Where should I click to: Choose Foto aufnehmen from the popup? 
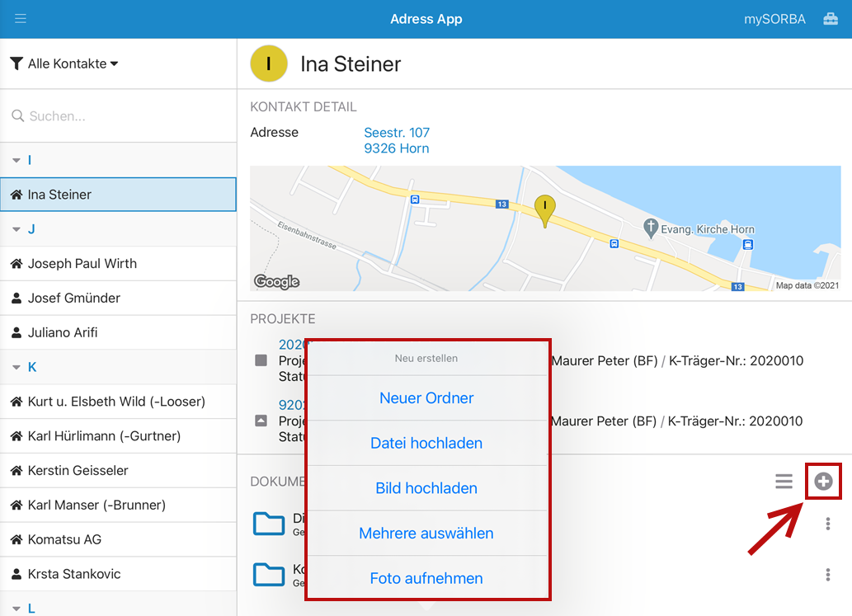pyautogui.click(x=426, y=578)
